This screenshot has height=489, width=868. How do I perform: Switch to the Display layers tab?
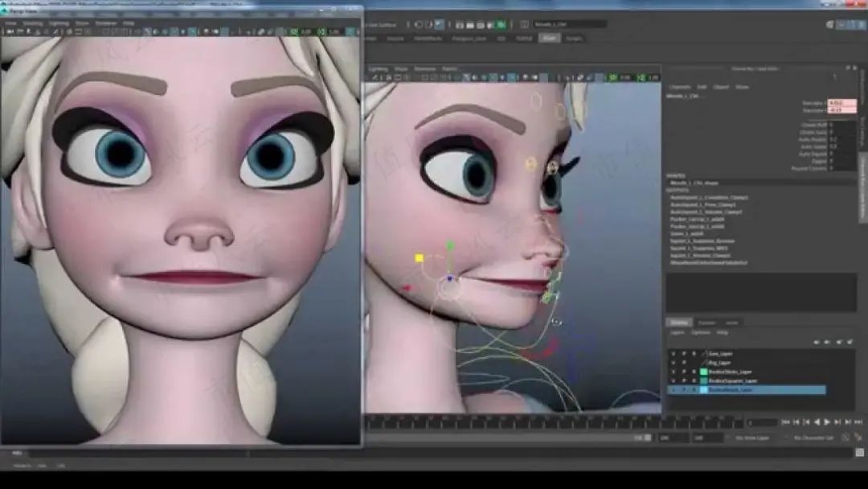pyautogui.click(x=679, y=323)
